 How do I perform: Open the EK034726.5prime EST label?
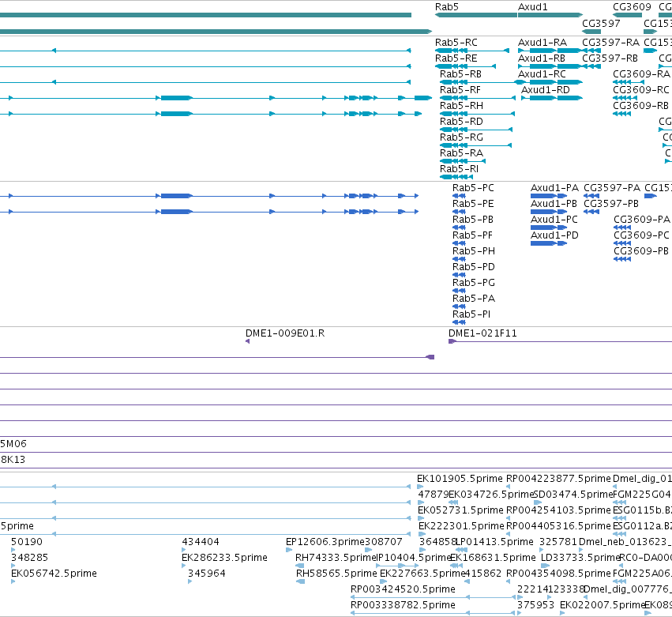click(x=491, y=495)
